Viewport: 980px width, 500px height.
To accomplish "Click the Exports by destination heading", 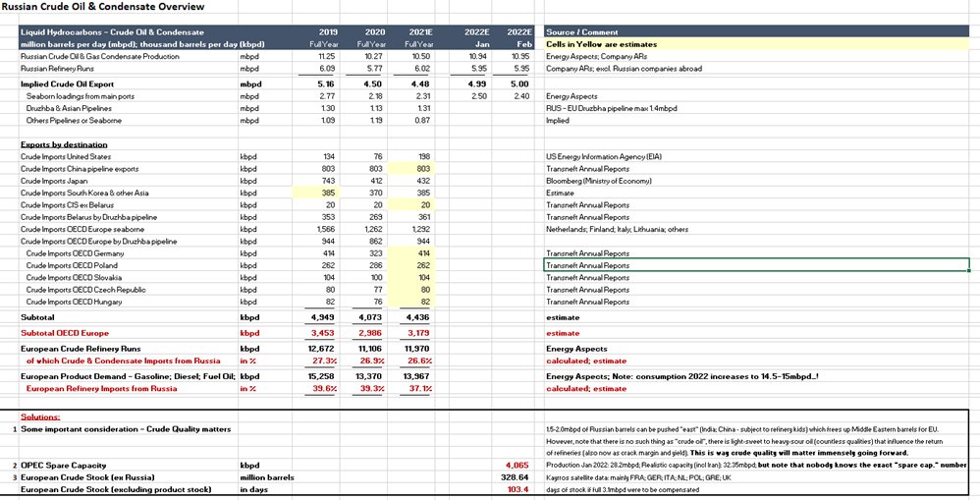I will pos(64,144).
